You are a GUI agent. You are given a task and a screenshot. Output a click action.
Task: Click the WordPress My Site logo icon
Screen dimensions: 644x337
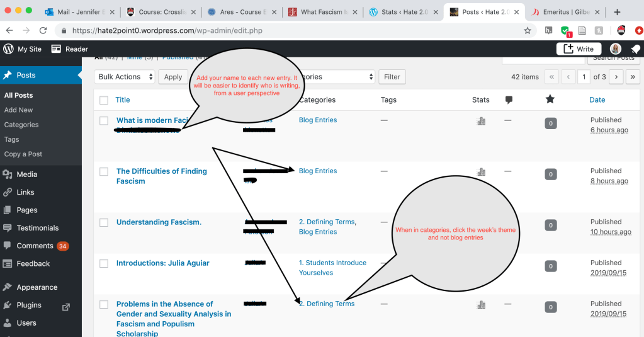[x=8, y=49]
